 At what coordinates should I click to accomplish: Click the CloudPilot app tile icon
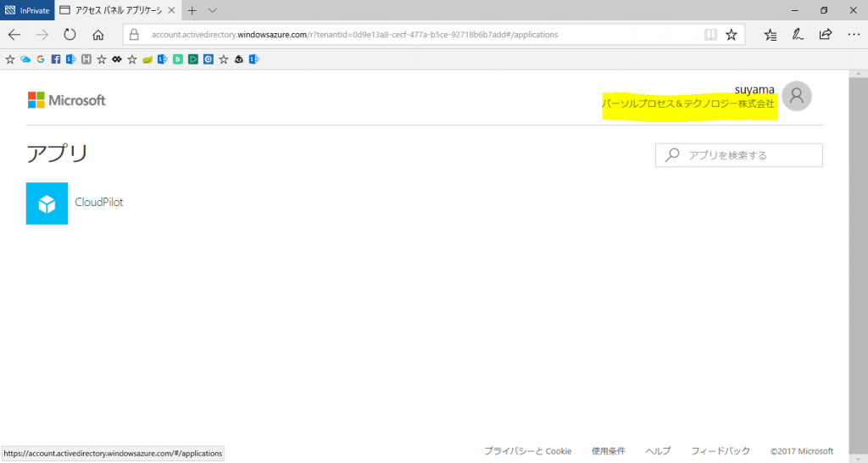[x=47, y=204]
